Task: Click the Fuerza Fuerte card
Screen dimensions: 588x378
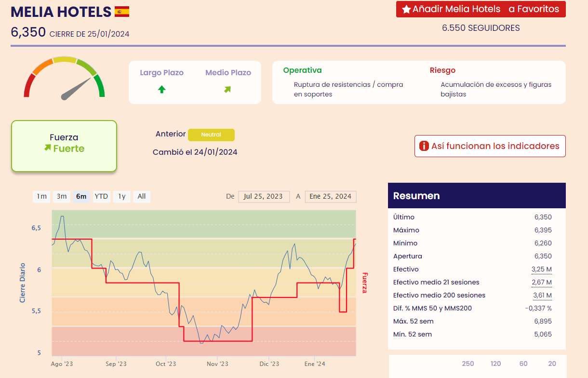Action: point(64,146)
